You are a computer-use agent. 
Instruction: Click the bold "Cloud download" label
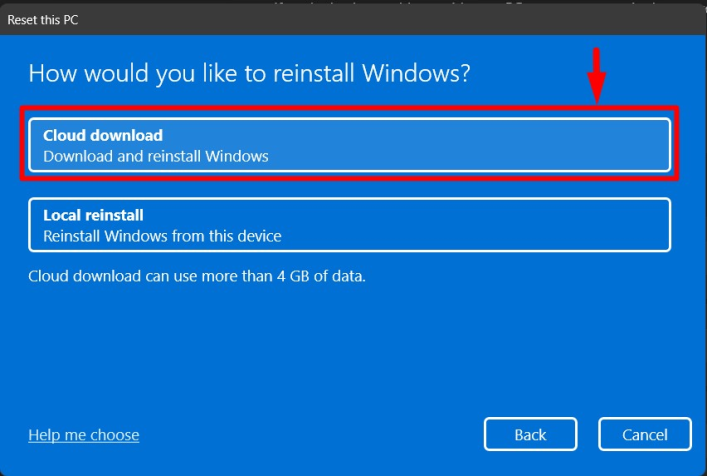[x=103, y=135]
